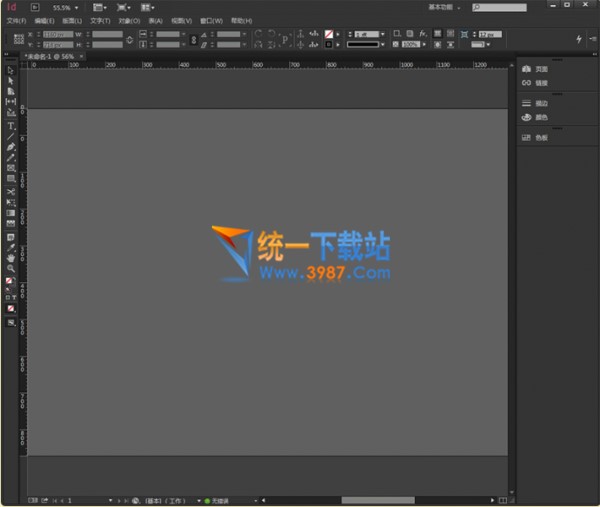Click the fill color swatch in control panel
This screenshot has height=507, width=600.
tap(329, 34)
